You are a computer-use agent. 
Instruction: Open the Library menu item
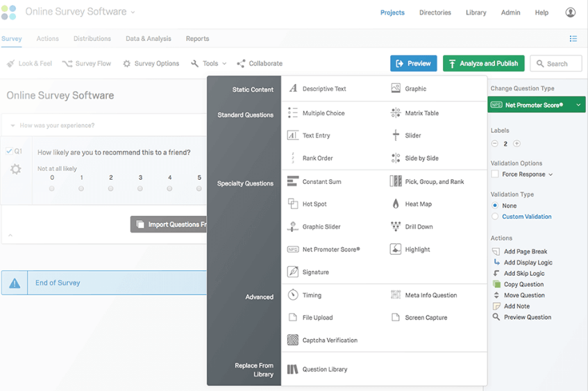[476, 13]
